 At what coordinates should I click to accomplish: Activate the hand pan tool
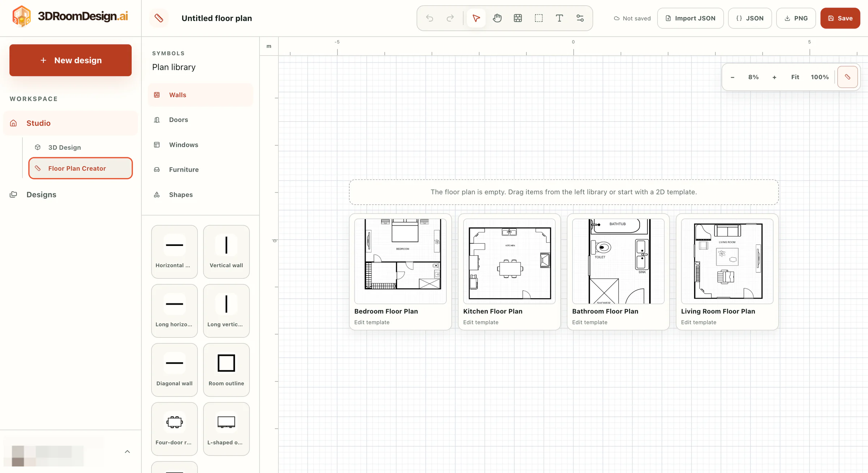pos(497,18)
